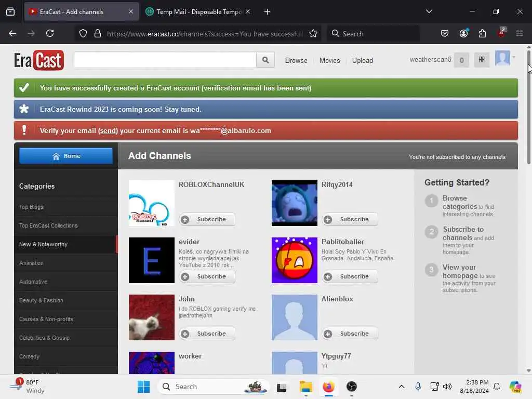Open the Upload page
This screenshot has height=399, width=532.
(362, 60)
